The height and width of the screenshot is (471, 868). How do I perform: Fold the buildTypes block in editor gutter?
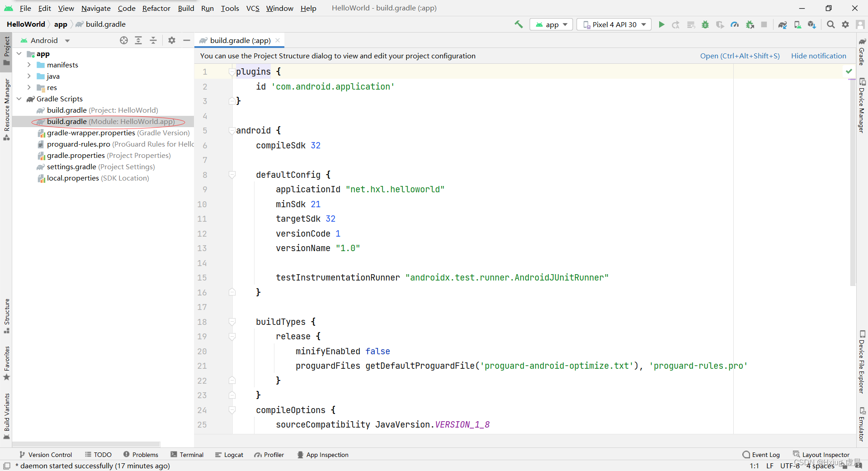tap(232, 322)
